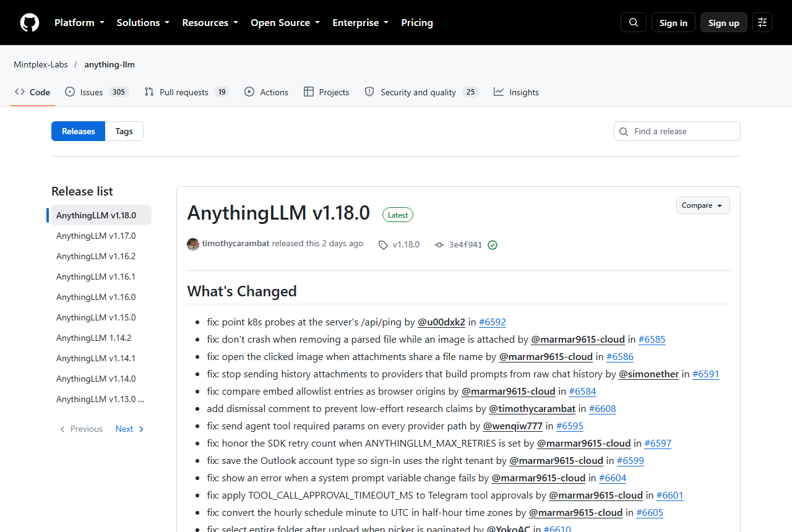The width and height of the screenshot is (792, 532).
Task: Open the appearance settings icon button
Action: tap(762, 22)
